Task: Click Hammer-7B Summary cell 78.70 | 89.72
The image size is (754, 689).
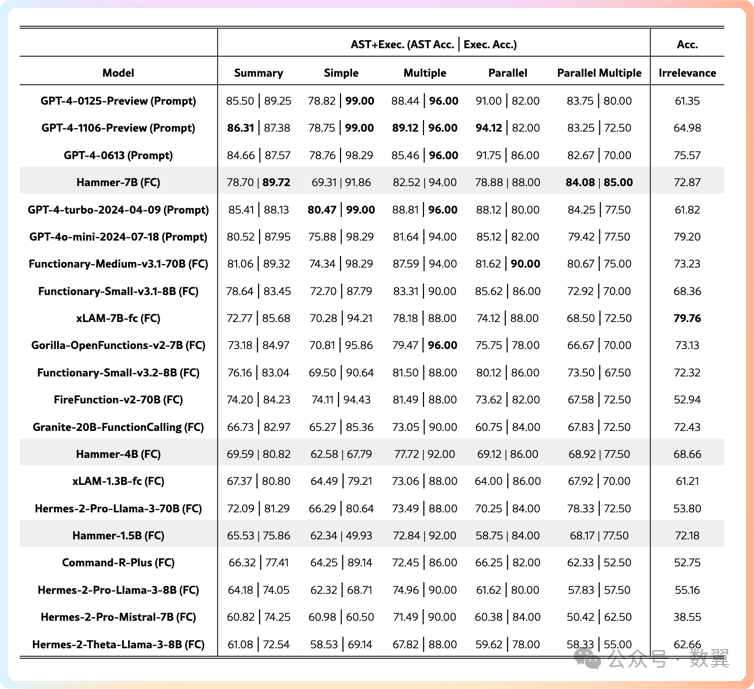Action: 258,182
